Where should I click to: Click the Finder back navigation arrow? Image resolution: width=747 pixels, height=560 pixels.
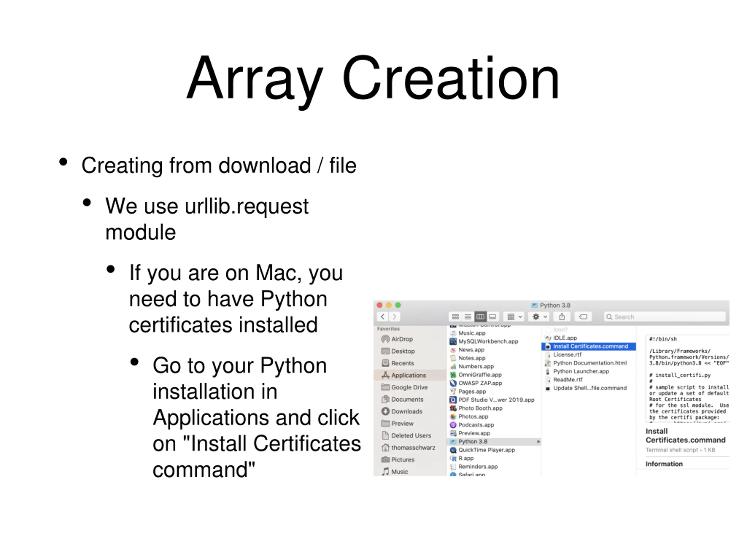point(382,317)
